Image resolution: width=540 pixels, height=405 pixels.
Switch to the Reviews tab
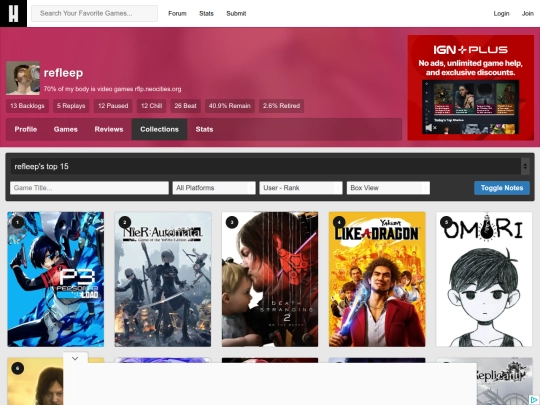[109, 129]
